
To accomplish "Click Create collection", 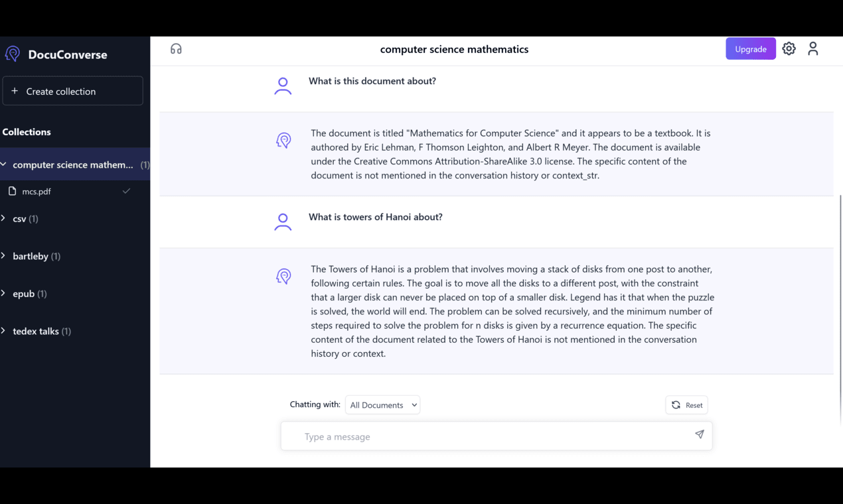I will click(x=73, y=91).
